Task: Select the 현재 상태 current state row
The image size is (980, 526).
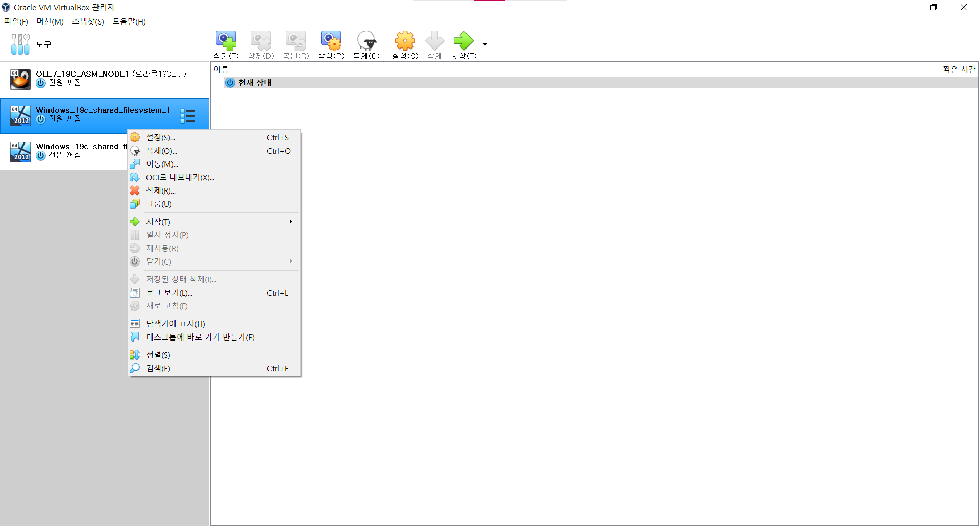Action: click(601, 83)
